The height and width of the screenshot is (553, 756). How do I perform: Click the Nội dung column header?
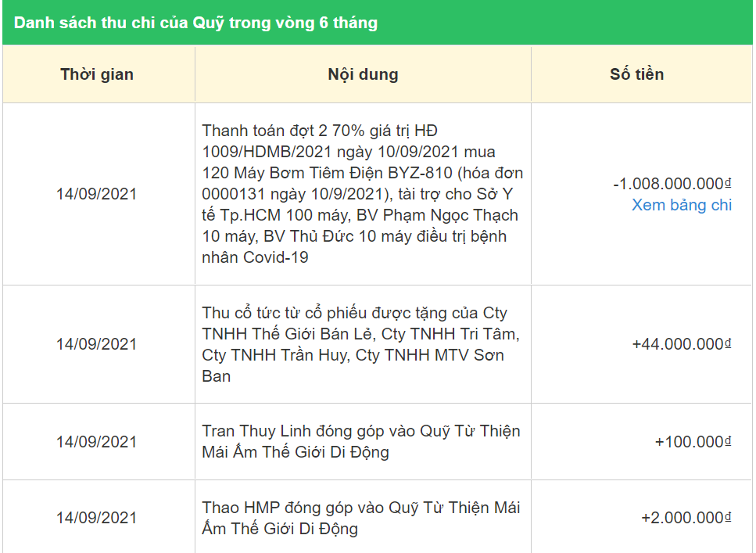pyautogui.click(x=363, y=75)
